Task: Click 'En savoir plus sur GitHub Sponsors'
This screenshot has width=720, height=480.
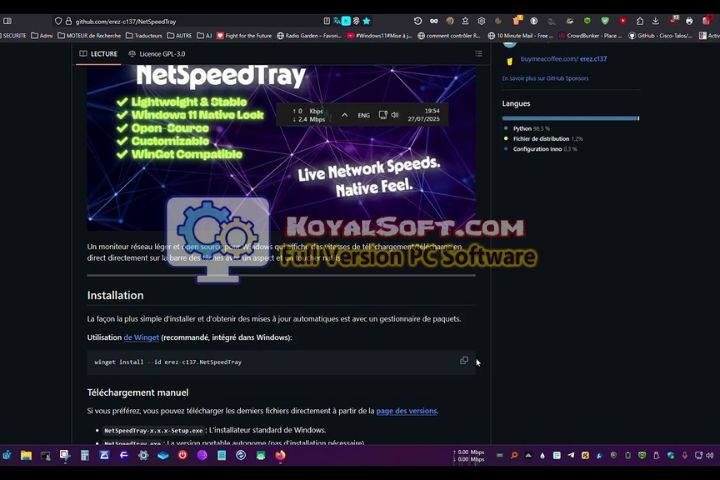Action: click(x=545, y=78)
